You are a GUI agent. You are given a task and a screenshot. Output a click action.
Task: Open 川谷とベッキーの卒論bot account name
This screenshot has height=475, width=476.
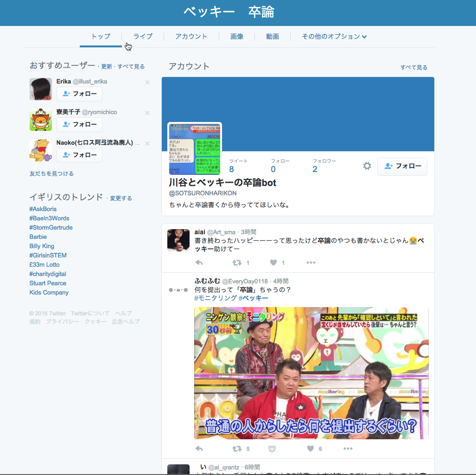[x=222, y=183]
